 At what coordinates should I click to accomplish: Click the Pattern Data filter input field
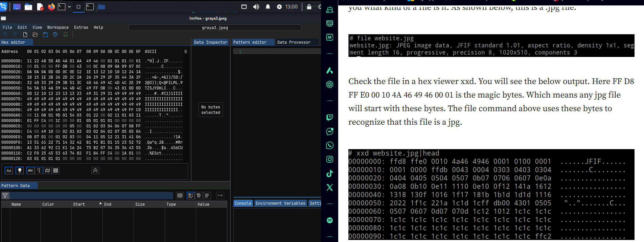(x=91, y=196)
